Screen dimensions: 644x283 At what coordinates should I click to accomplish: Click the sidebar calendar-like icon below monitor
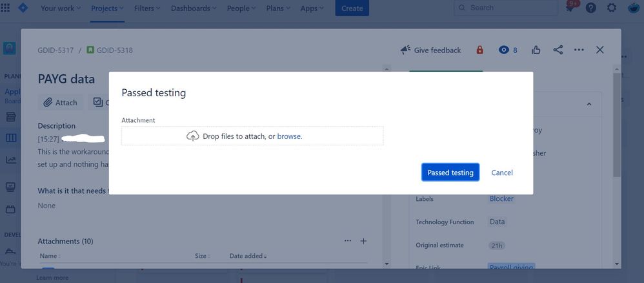click(x=11, y=209)
